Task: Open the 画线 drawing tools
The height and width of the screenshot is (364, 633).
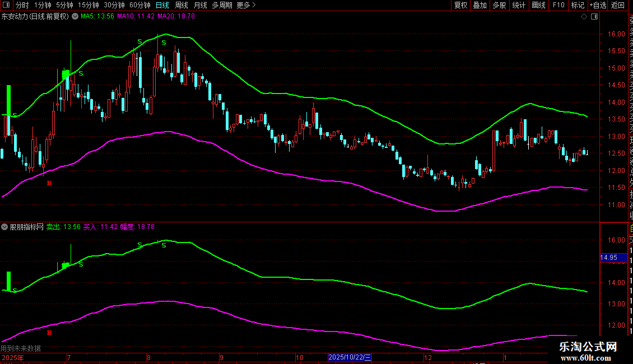Action: (538, 5)
